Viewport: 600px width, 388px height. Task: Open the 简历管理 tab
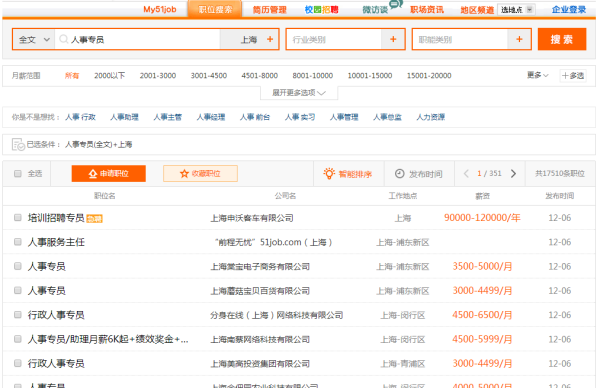pyautogui.click(x=270, y=10)
